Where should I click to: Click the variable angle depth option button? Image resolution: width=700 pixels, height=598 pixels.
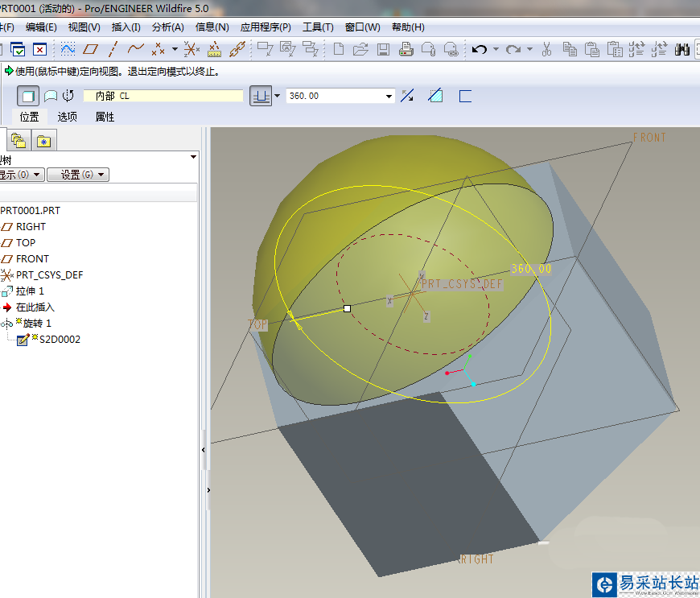[x=260, y=96]
